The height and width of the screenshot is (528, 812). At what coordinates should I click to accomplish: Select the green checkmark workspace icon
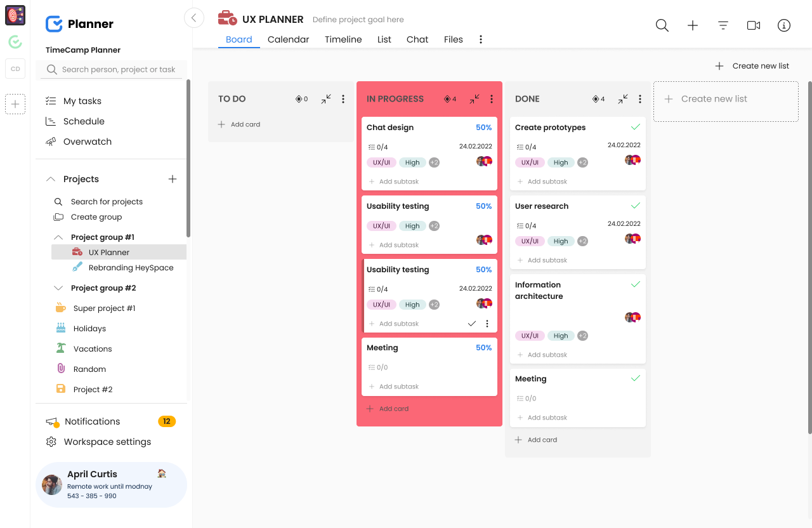click(15, 42)
